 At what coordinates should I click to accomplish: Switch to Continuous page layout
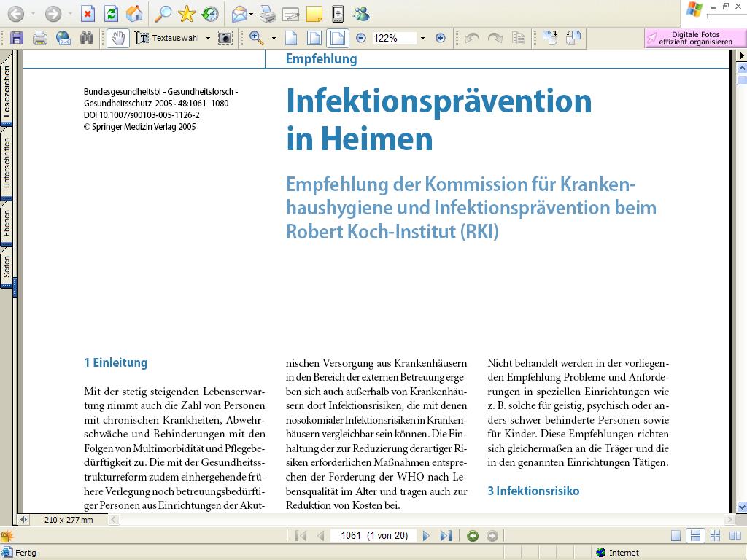[x=695, y=536]
